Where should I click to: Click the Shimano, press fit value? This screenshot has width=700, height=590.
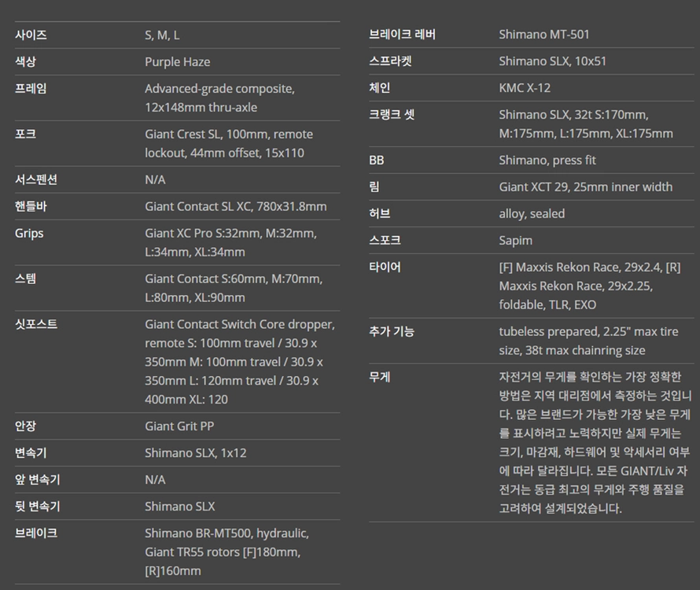pyautogui.click(x=547, y=160)
